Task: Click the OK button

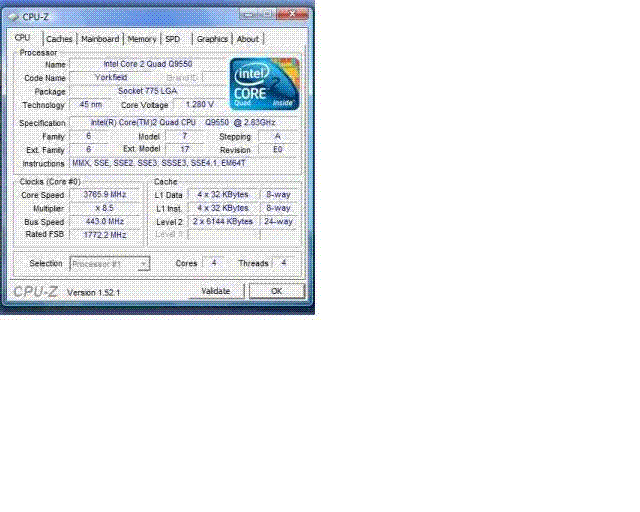Action: coord(276,291)
